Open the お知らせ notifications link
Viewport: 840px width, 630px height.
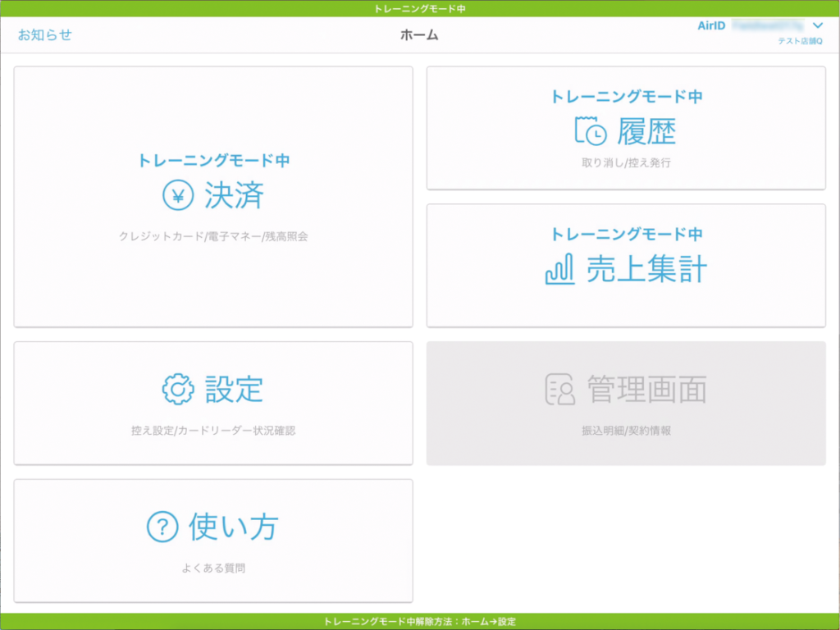[45, 34]
